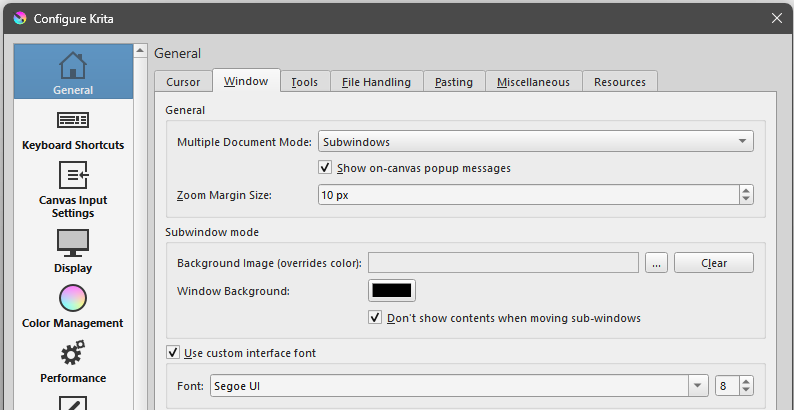
Task: Open the Miscellaneous tab
Action: [533, 82]
